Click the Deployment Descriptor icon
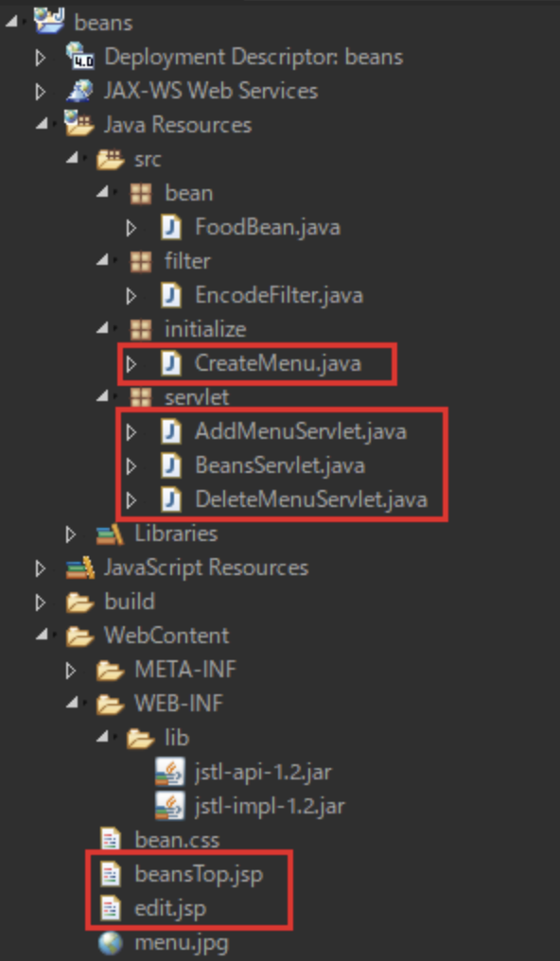This screenshot has width=560, height=961. pos(80,56)
